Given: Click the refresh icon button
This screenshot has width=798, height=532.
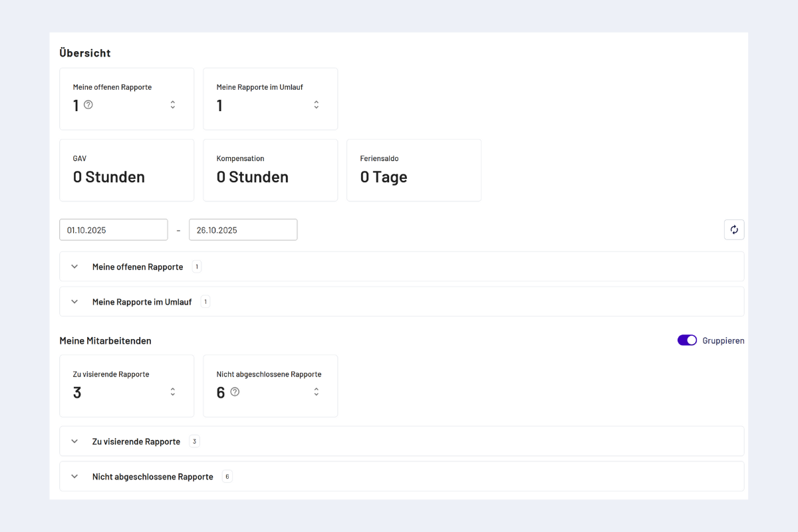Looking at the screenshot, I should point(734,229).
